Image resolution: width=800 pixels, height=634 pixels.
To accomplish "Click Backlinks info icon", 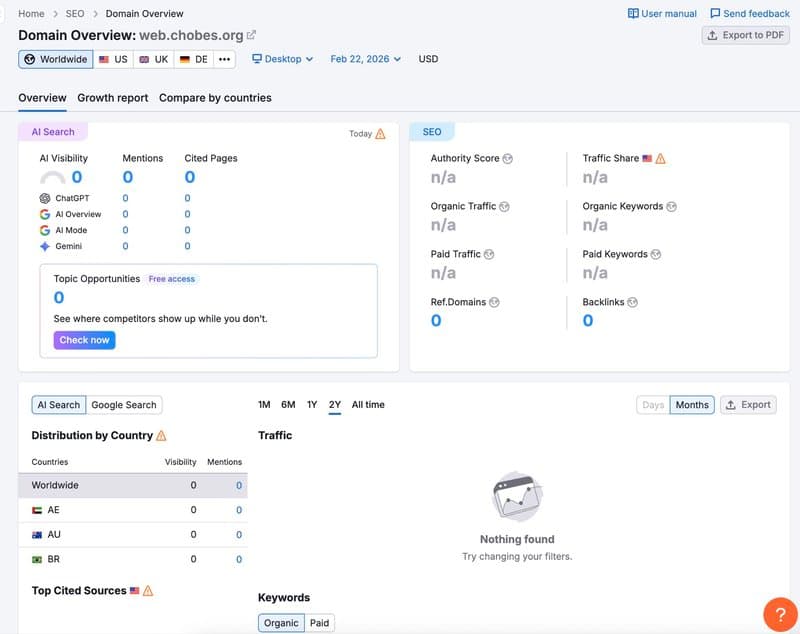I will (x=632, y=302).
